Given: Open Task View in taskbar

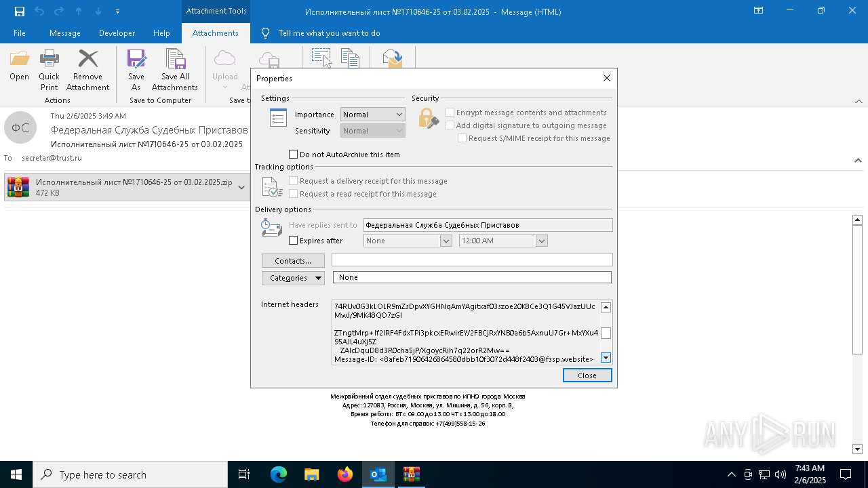Looking at the screenshot, I should click(244, 474).
